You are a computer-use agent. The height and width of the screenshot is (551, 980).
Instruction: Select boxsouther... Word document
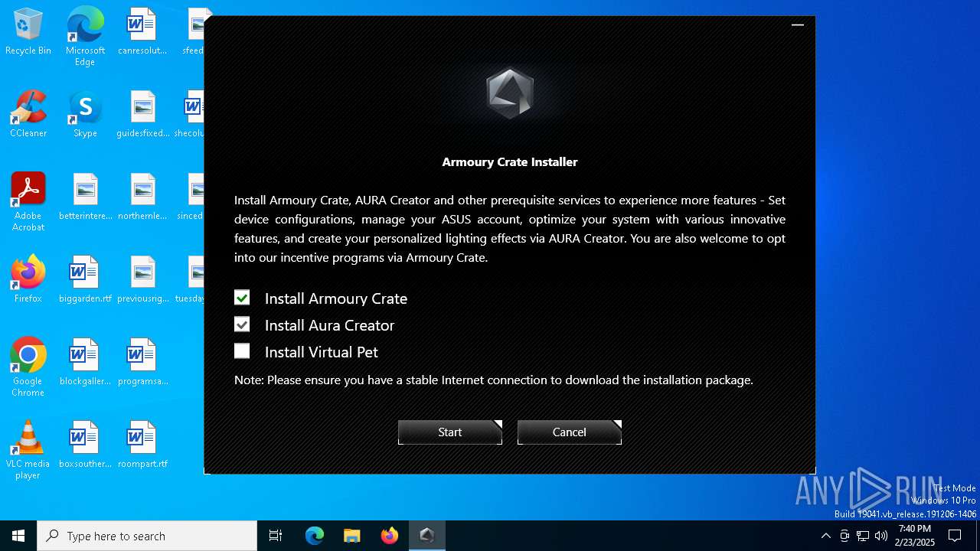(85, 445)
